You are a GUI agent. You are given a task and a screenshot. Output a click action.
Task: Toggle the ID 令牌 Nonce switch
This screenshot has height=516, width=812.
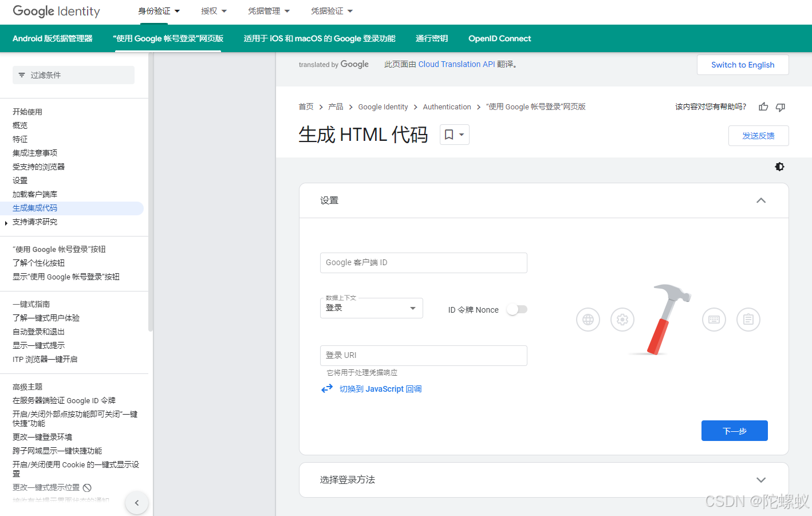(x=517, y=309)
